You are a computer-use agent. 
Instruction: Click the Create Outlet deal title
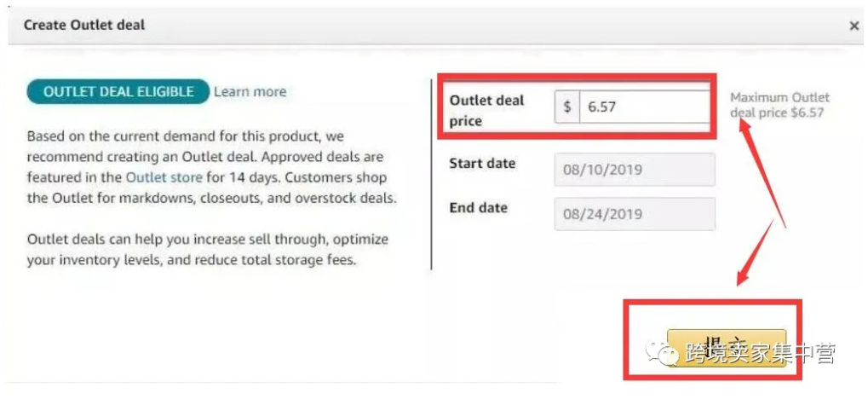click(84, 25)
